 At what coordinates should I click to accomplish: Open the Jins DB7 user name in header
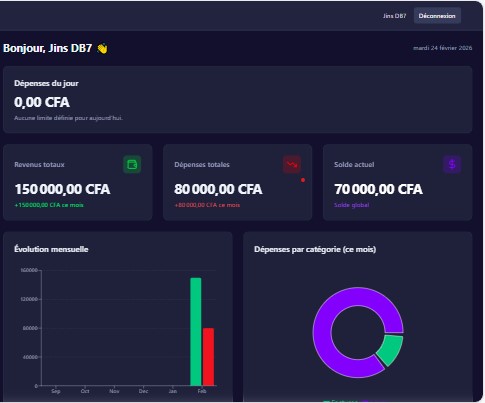coord(394,16)
